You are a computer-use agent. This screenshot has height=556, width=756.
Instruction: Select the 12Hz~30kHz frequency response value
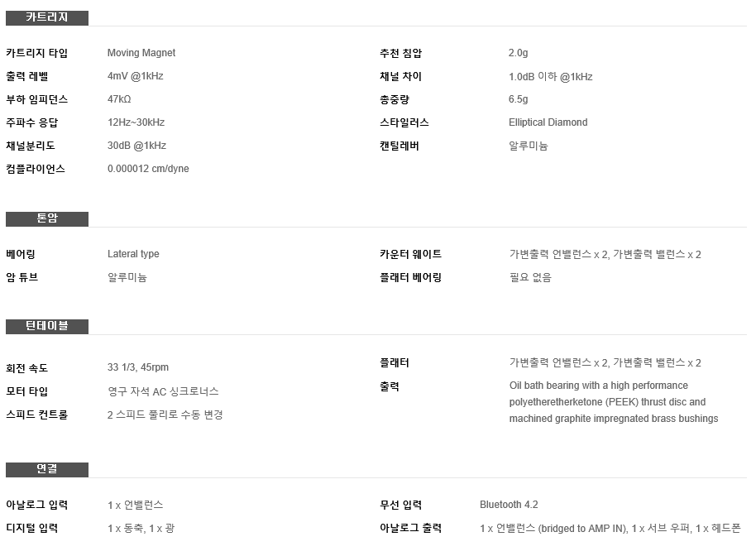(x=136, y=122)
